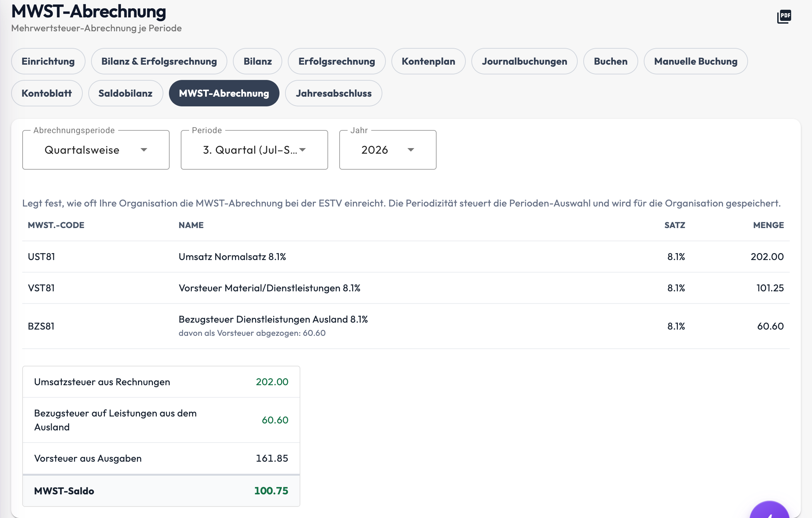
Task: Open the Einrichtung tab
Action: (x=48, y=61)
